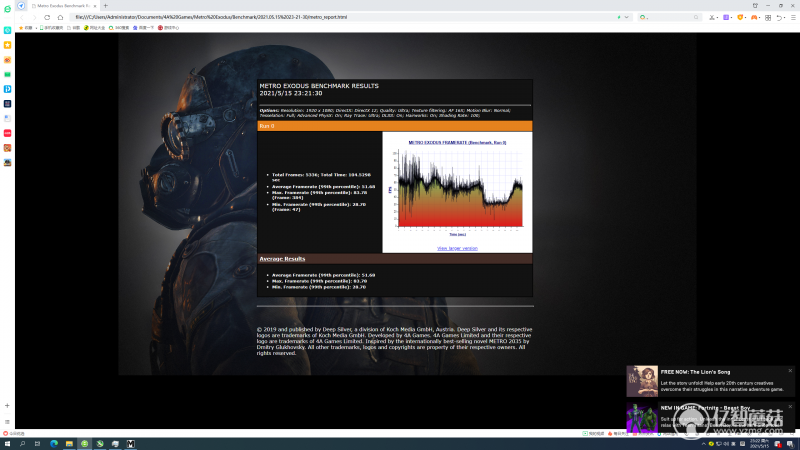
Task: Open the Windows Start menu
Action: [x=7, y=444]
